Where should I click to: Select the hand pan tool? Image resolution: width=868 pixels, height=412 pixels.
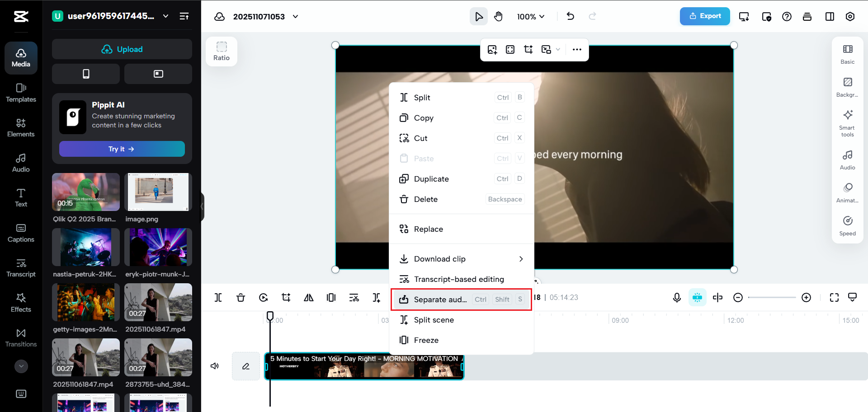tap(498, 17)
